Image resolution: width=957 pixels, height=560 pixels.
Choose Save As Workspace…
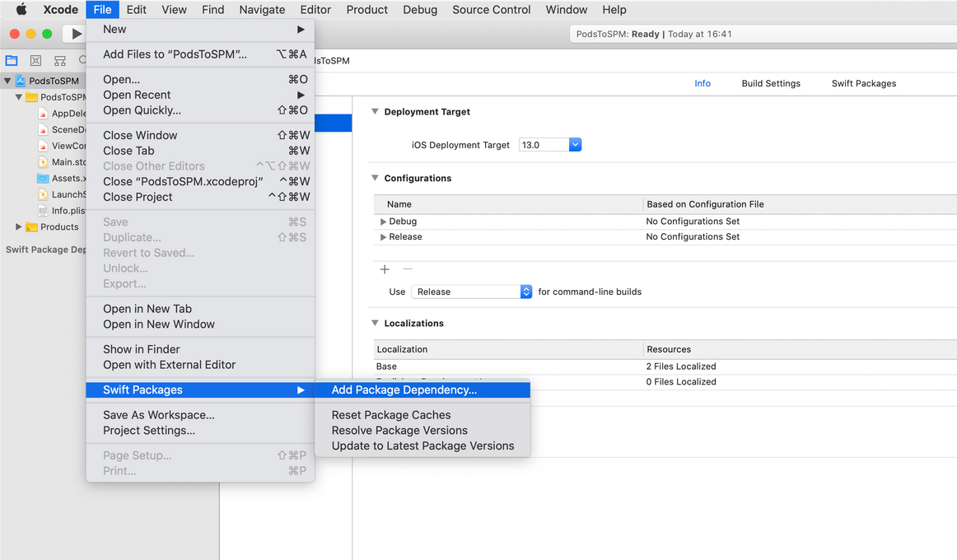coord(200,415)
